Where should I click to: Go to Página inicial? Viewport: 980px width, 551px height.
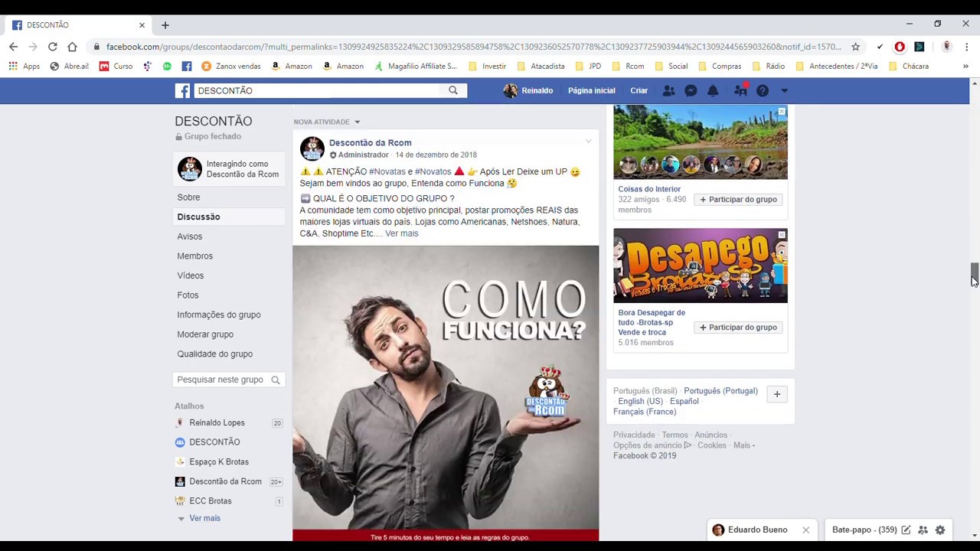(x=591, y=90)
